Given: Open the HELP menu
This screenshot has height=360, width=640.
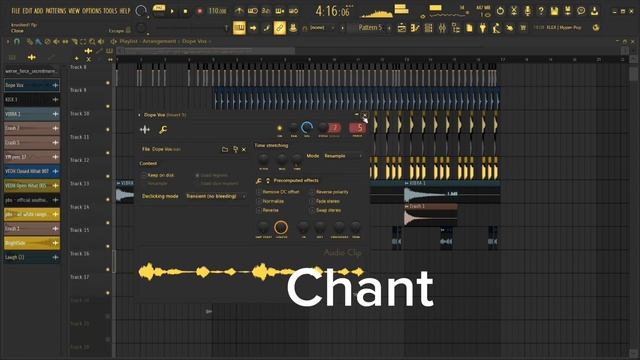Looking at the screenshot, I should (125, 11).
